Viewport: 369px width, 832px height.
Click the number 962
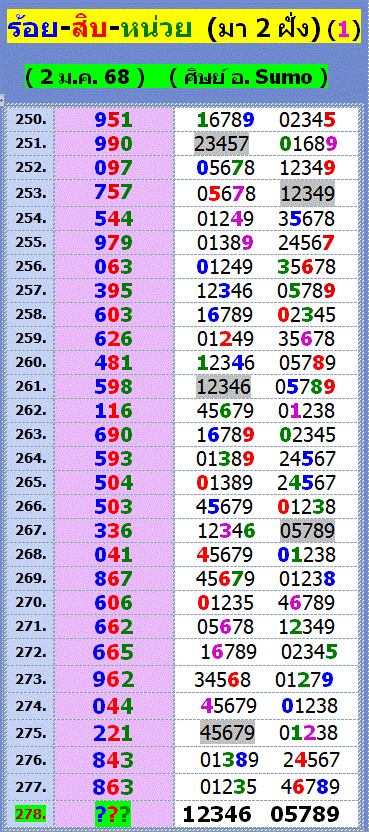(114, 680)
